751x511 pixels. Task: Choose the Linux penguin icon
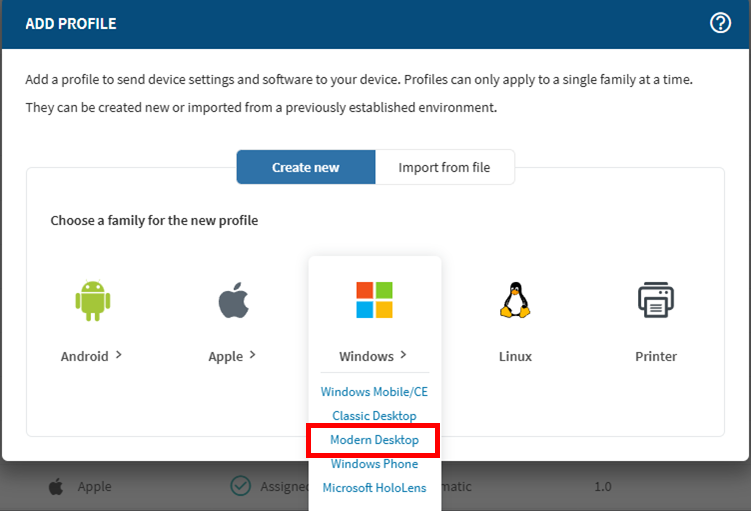[515, 300]
